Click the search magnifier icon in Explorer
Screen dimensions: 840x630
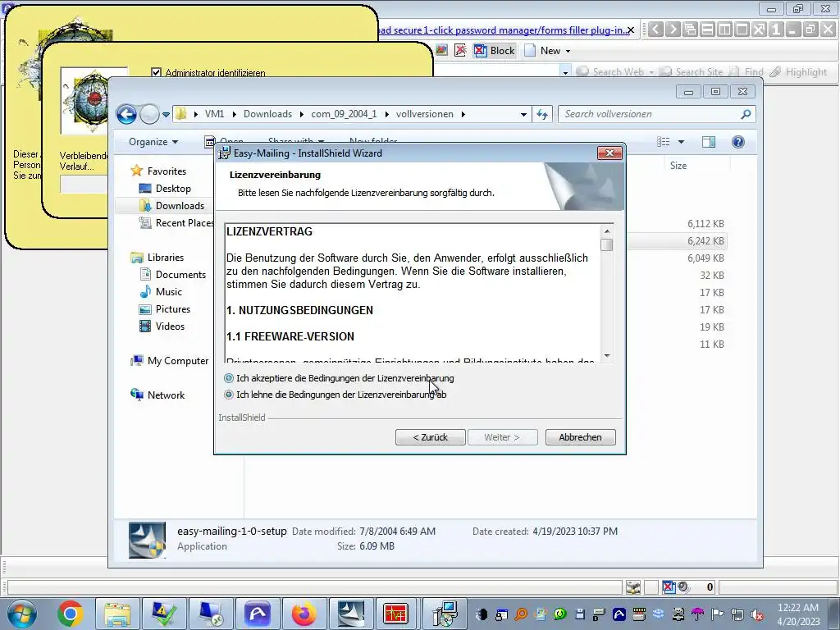click(745, 114)
